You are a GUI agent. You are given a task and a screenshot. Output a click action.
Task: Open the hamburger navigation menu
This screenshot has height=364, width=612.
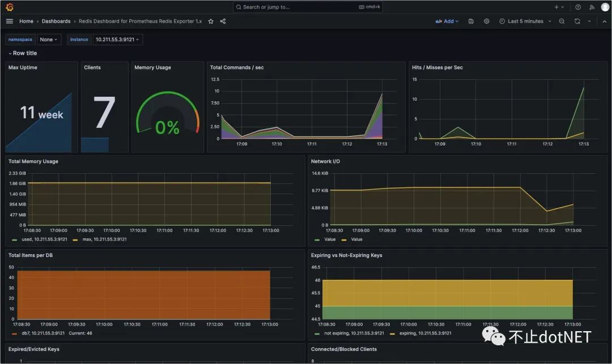pos(10,22)
